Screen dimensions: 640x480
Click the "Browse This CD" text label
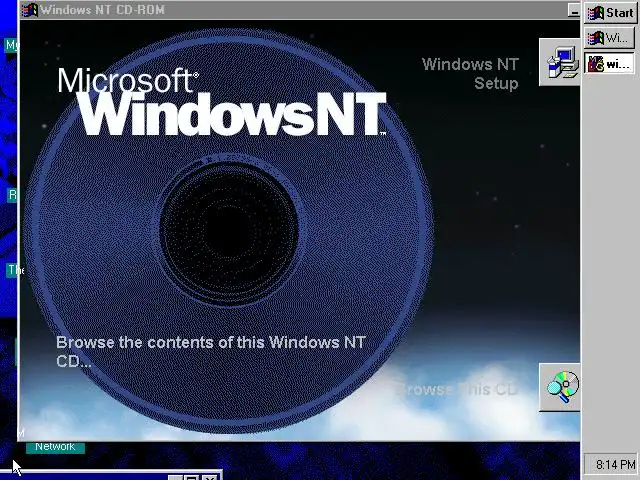(457, 389)
